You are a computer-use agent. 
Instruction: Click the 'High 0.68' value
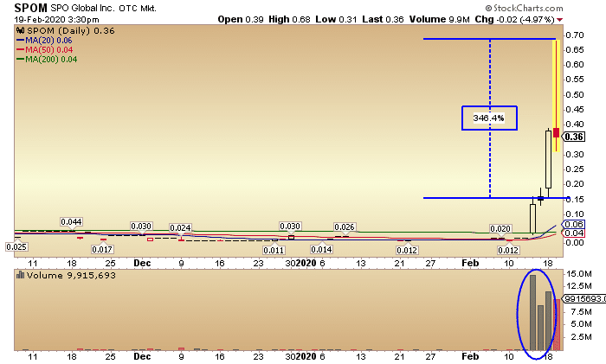coord(289,19)
